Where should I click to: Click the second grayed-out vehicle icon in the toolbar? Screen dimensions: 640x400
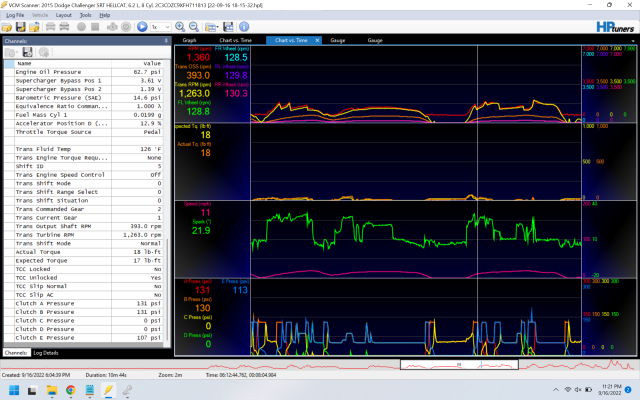[64, 27]
